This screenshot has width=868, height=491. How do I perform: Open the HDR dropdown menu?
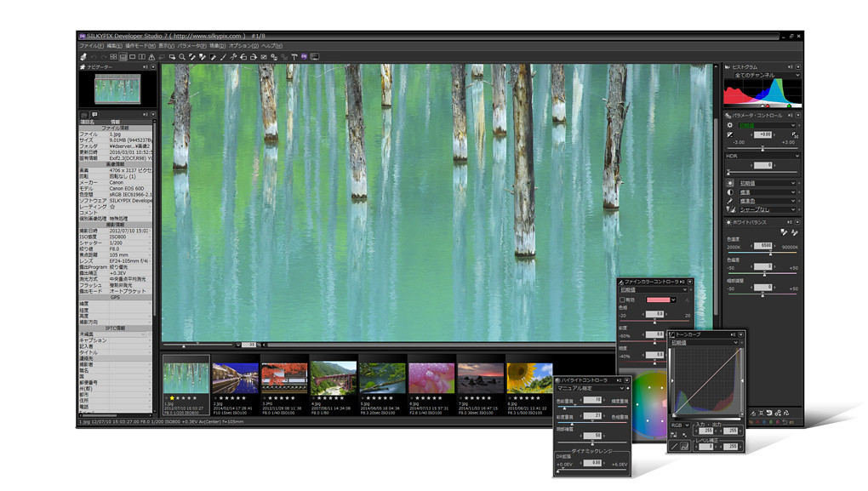click(x=797, y=156)
